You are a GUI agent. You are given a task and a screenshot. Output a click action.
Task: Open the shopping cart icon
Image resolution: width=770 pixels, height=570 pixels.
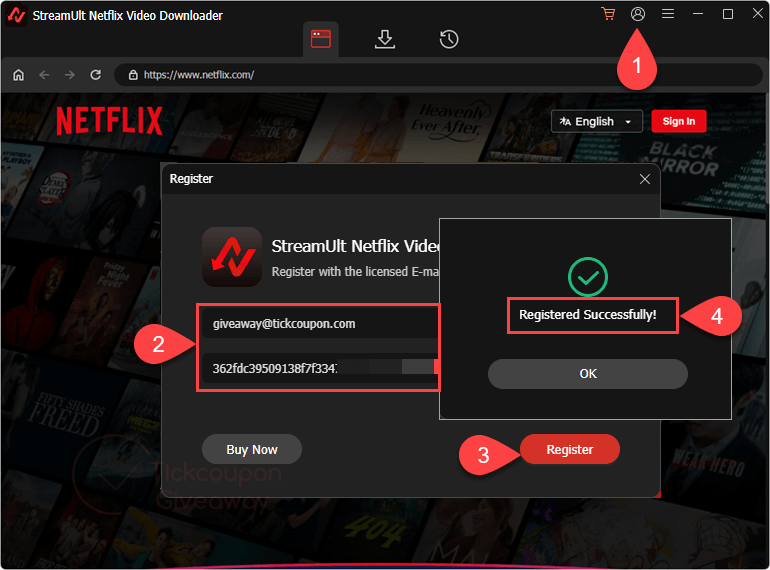(608, 14)
